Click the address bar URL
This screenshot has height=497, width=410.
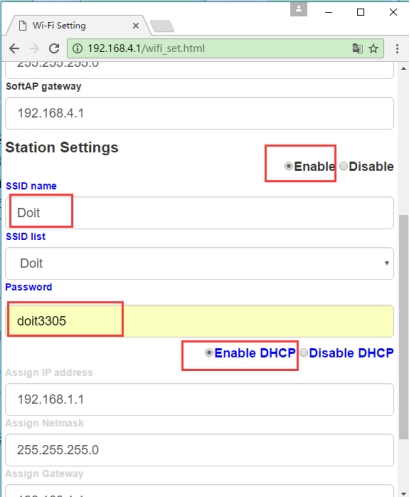[146, 49]
